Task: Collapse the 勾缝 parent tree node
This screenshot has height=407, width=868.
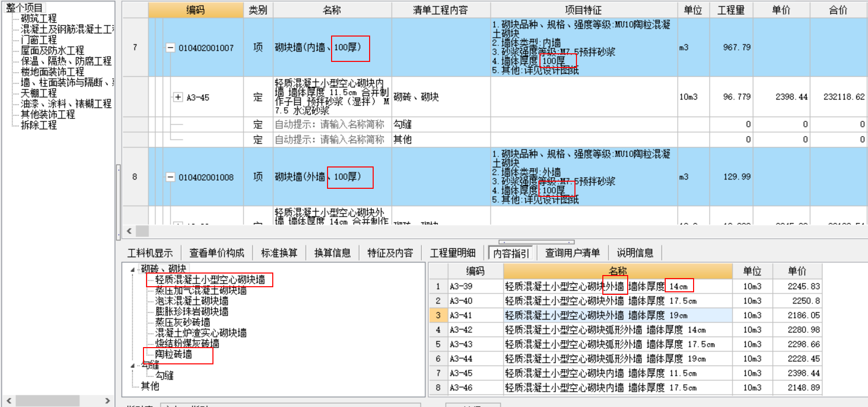Action: (133, 365)
